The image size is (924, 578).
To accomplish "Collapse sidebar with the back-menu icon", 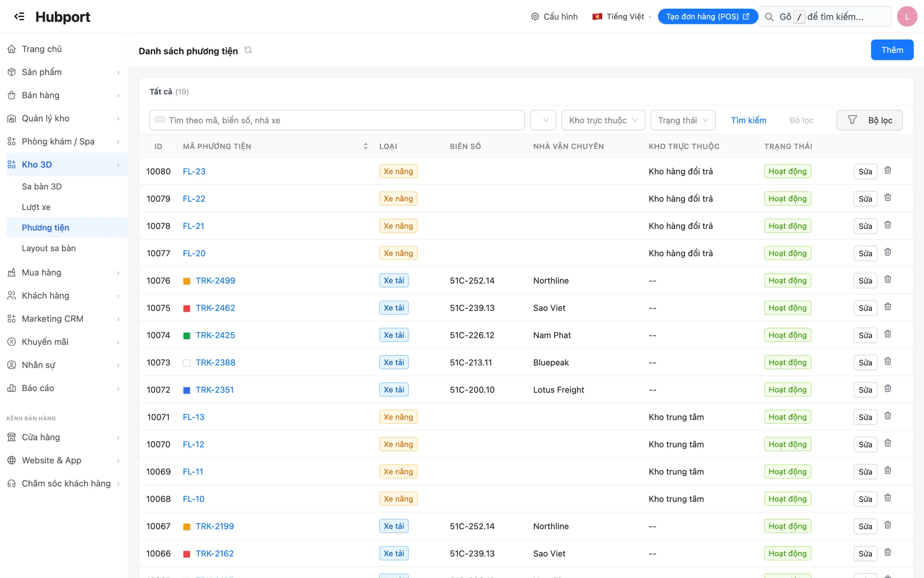I will coord(19,16).
